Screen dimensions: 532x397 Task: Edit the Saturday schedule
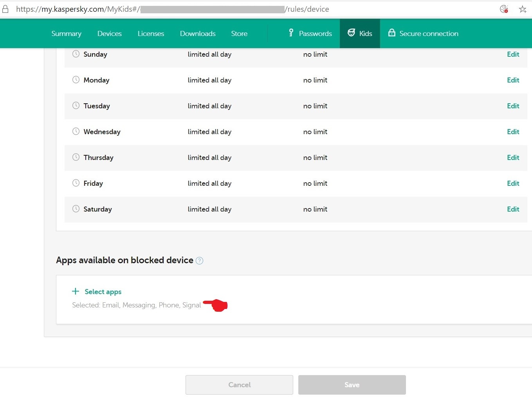pos(513,209)
